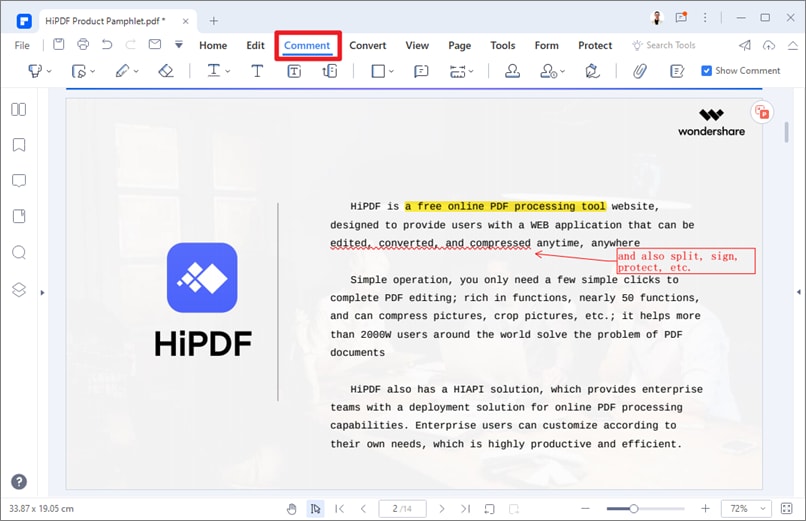This screenshot has width=806, height=521.
Task: Select the Highlight marker tool
Action: pyautogui.click(x=35, y=70)
